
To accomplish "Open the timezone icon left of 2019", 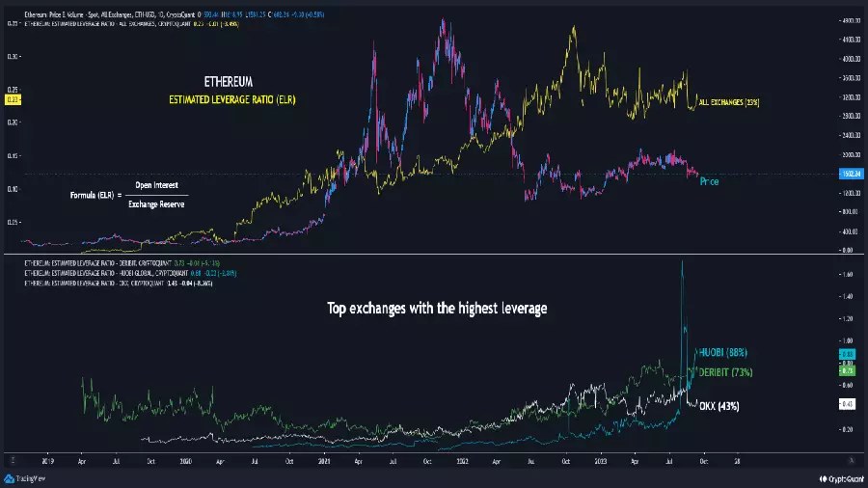I will [x=13, y=461].
